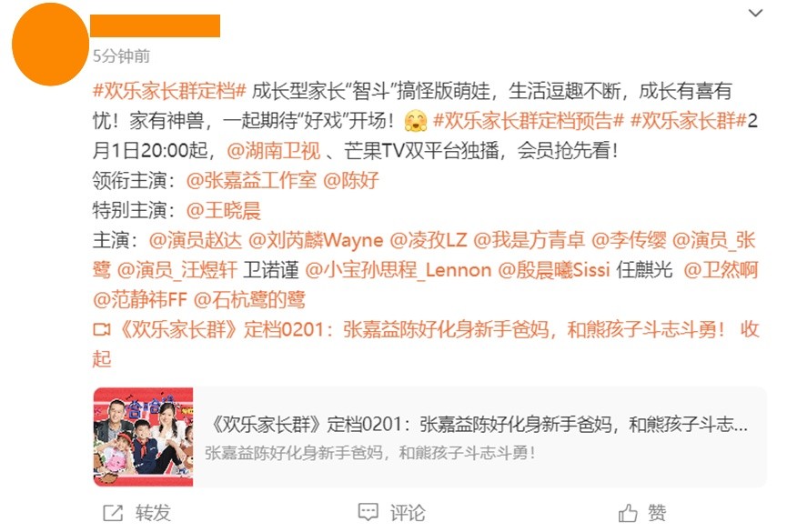Open the video card thumbnail image
Viewport: 787px width, 532px height.
pos(143,437)
